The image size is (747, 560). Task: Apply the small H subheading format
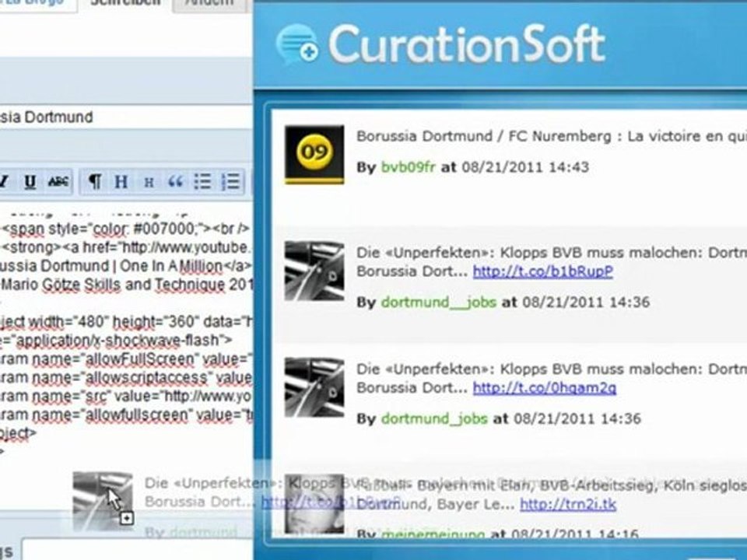click(149, 182)
